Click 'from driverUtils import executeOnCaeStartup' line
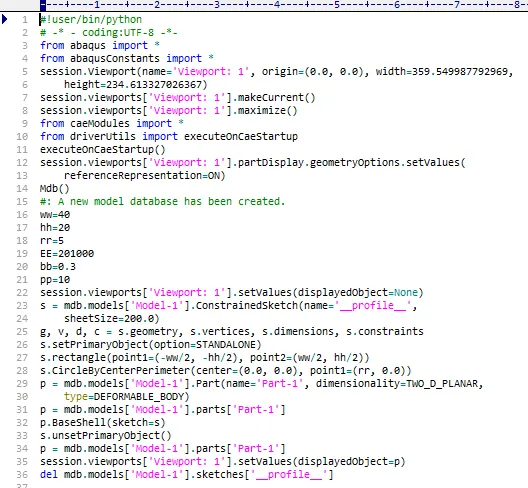The image size is (528, 488). [x=169, y=136]
